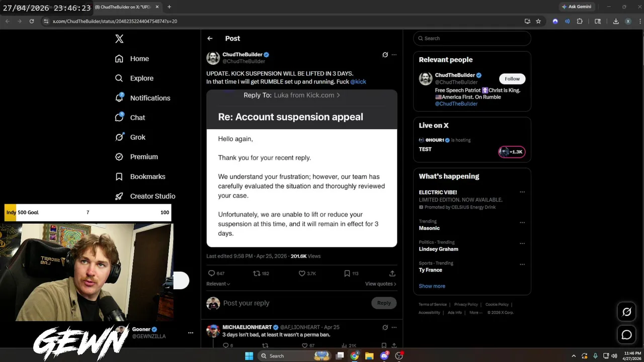Open the Accessibility footer link

429,312
